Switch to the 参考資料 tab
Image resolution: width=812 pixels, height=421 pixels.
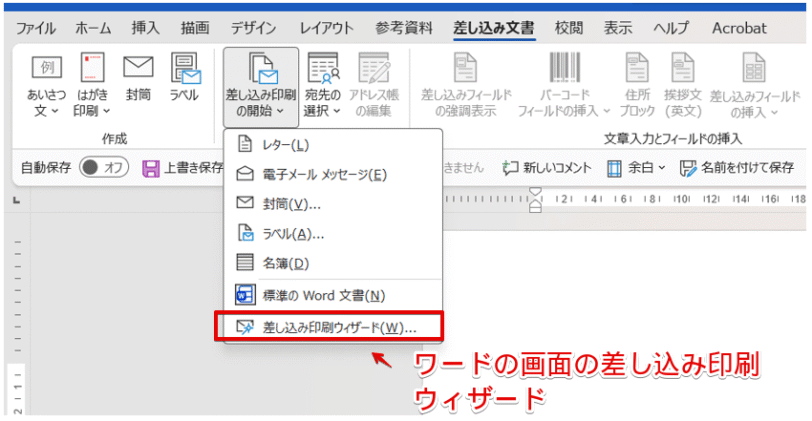click(404, 28)
